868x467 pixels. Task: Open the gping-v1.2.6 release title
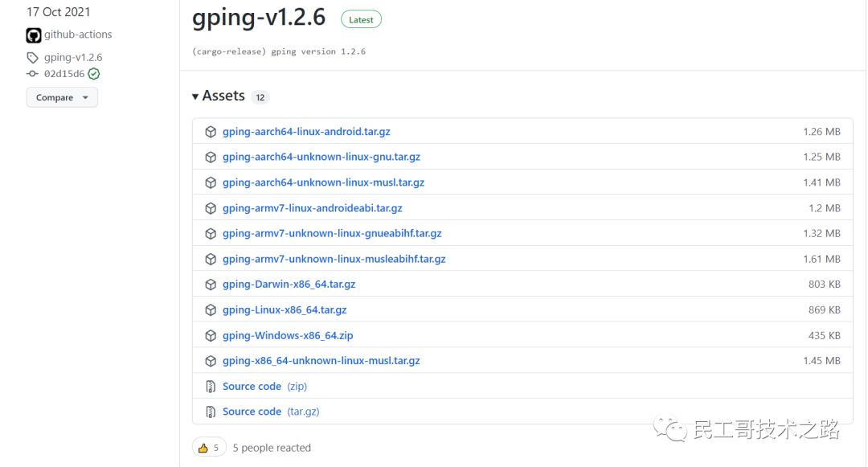(x=259, y=18)
